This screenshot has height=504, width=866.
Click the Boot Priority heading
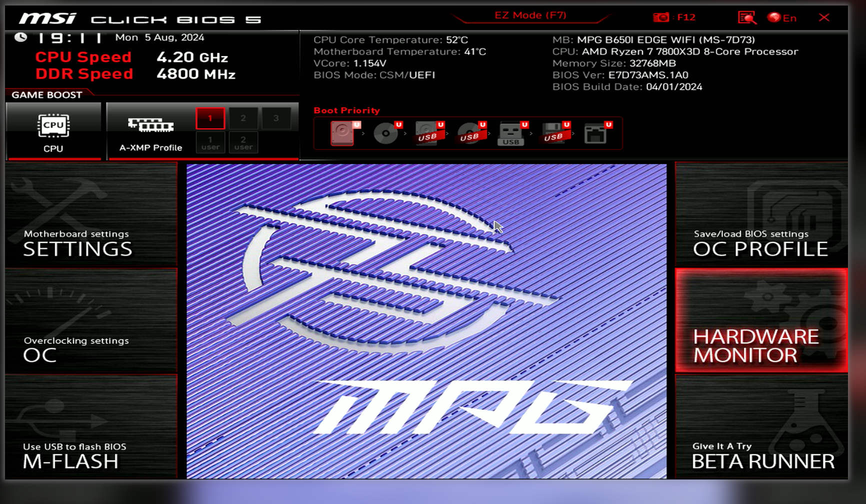coord(346,110)
